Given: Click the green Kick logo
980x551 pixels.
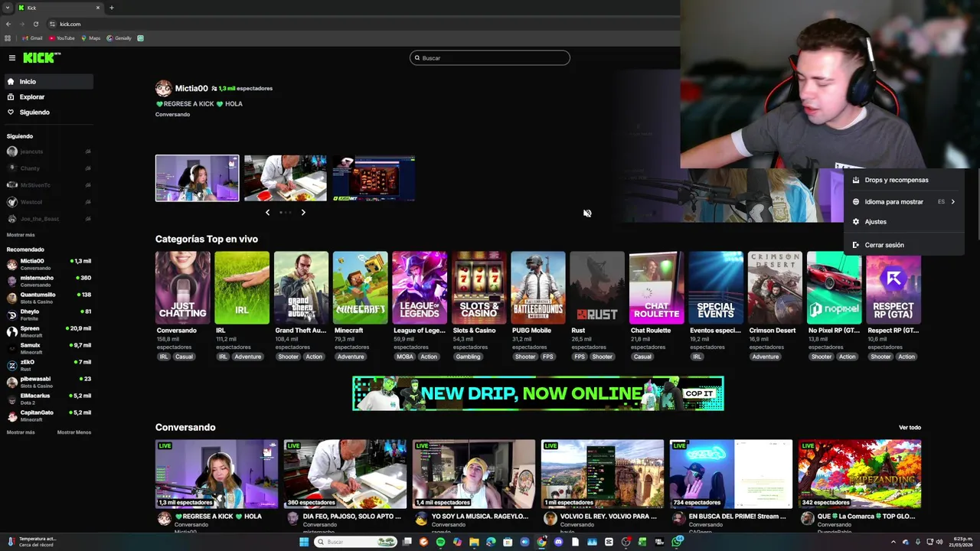Looking at the screenshot, I should click(41, 58).
